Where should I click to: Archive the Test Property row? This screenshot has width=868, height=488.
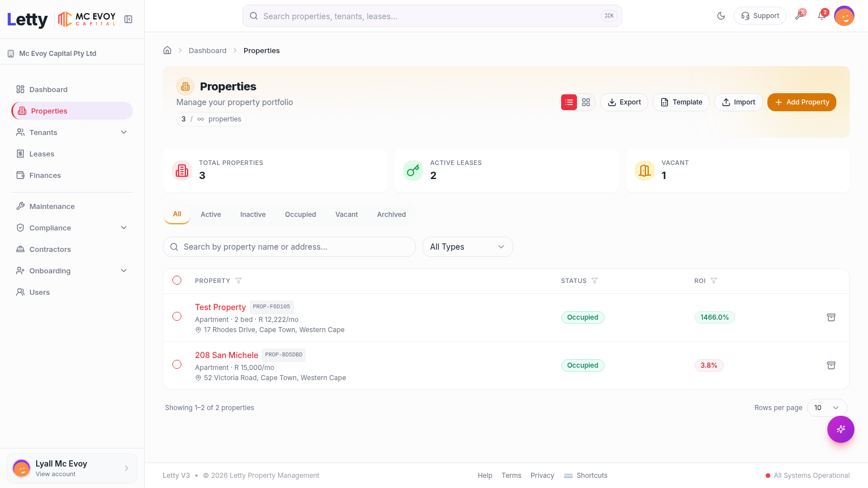[831, 317]
